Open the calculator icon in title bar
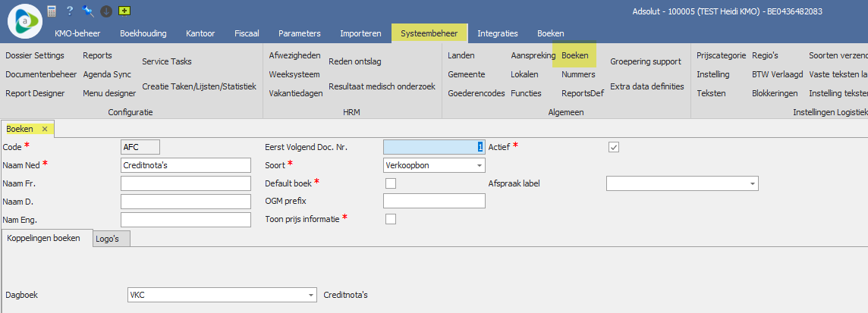Viewport: 868px width, 313px height. click(52, 11)
